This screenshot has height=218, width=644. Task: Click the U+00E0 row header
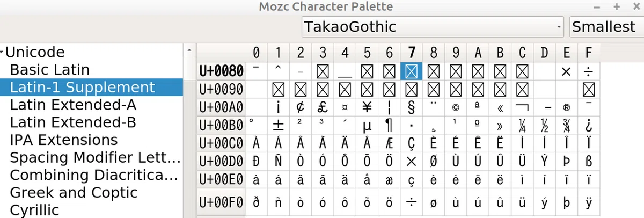tap(221, 179)
